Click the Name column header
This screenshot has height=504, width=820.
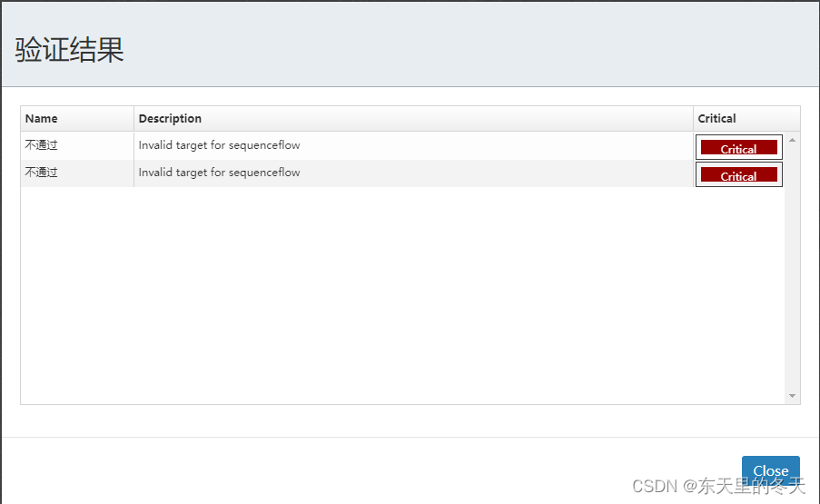pos(42,119)
